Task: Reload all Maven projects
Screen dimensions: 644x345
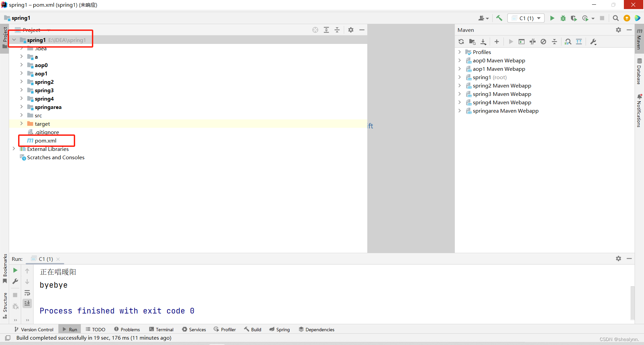Action: coord(461,42)
